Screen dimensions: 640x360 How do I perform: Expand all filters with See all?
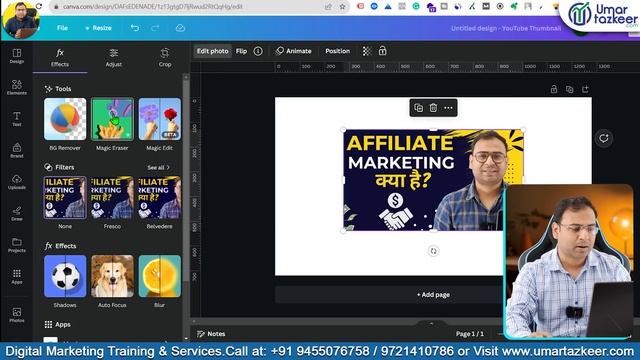(158, 167)
